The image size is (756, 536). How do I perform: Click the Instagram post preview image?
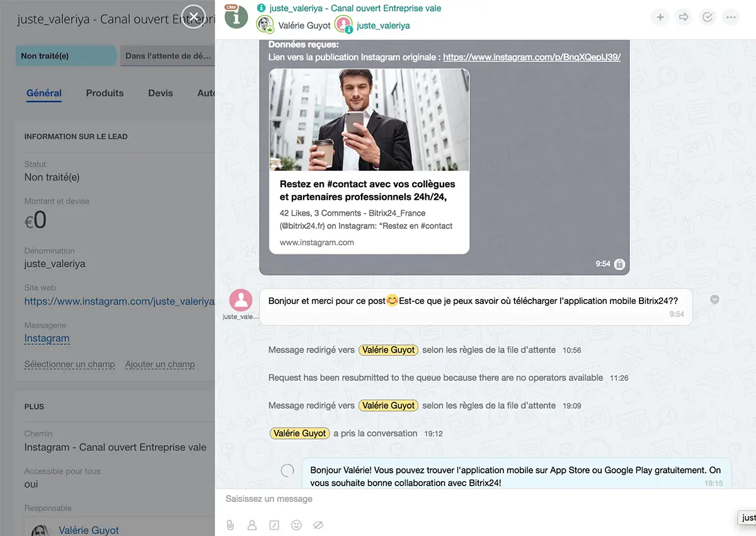(x=369, y=120)
